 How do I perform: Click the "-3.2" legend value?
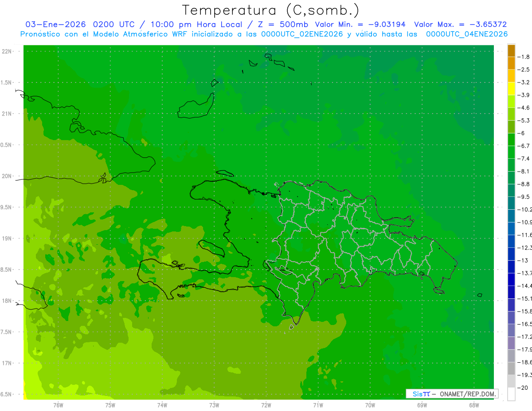524,82
